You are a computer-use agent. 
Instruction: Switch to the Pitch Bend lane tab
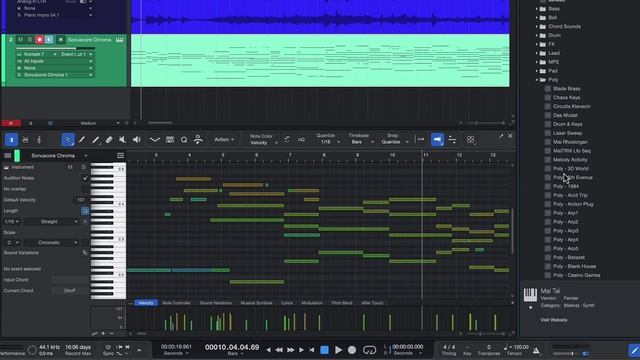342,303
